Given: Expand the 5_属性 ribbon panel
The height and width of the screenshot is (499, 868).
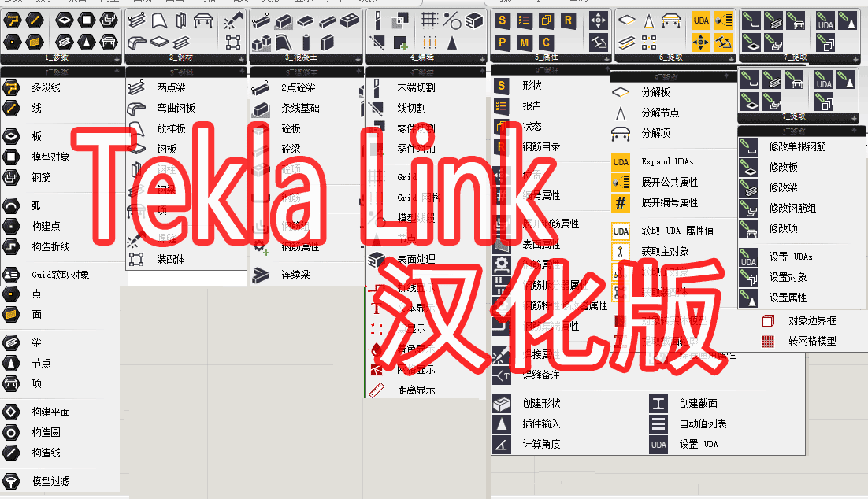Looking at the screenshot, I should tap(606, 59).
